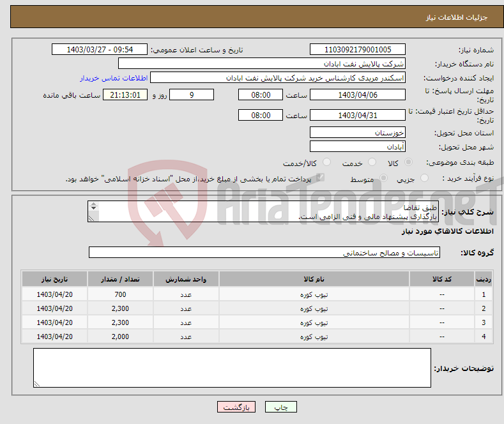Click the تاریخ نیاز column header
504x424 pixels.
[55, 279]
